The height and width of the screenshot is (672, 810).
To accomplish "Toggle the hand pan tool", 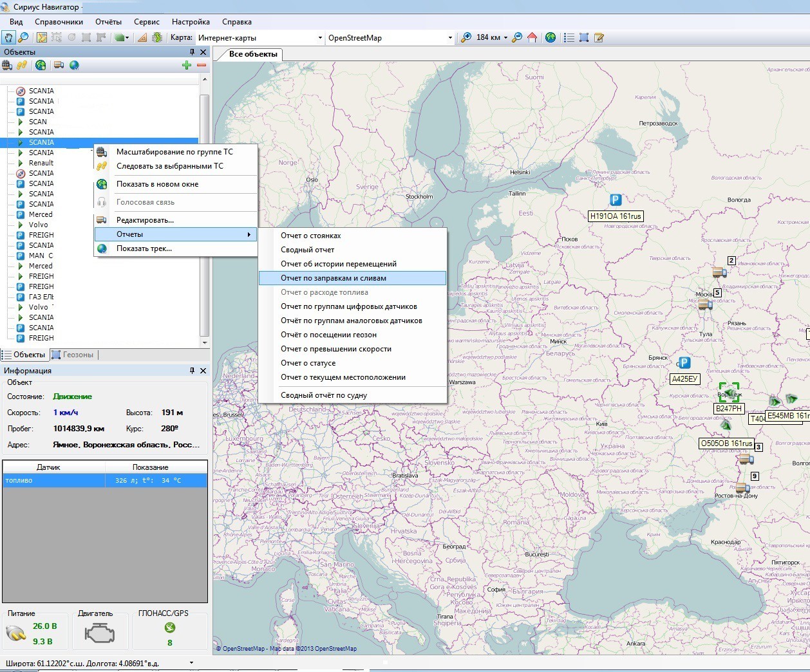I will click(8, 38).
